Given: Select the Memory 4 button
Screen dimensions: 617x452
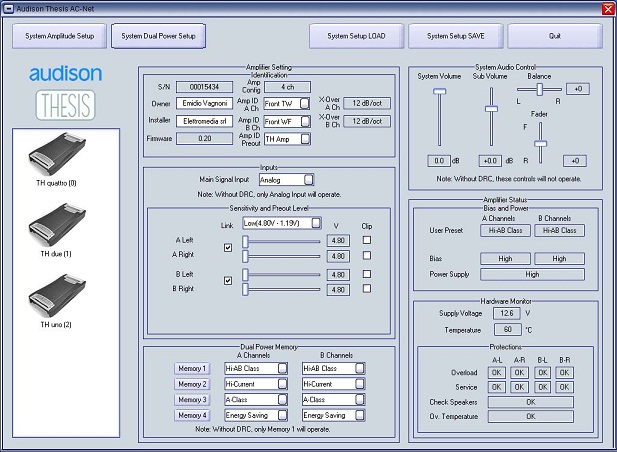Looking at the screenshot, I should (192, 415).
